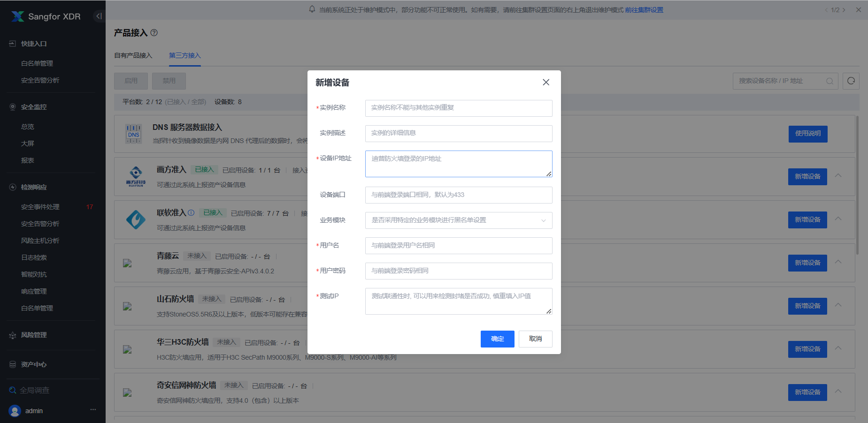Viewport: 868px width, 423px height.
Task: Click the 禁用 button
Action: click(169, 81)
